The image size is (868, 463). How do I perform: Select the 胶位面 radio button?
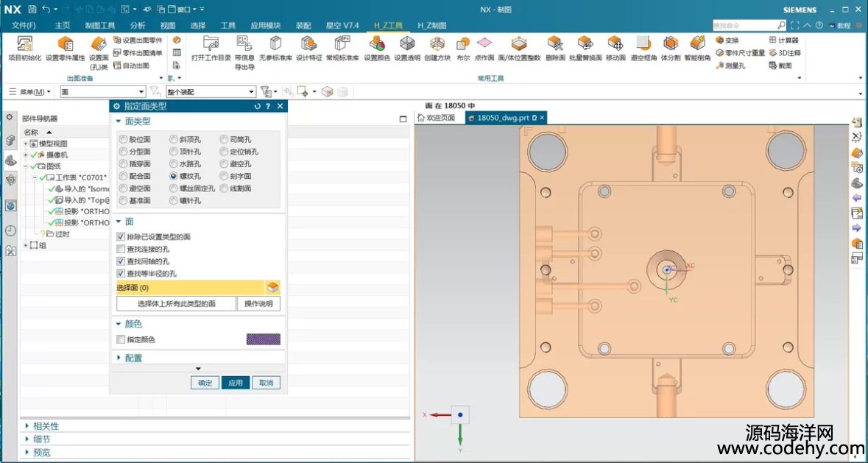pos(123,139)
